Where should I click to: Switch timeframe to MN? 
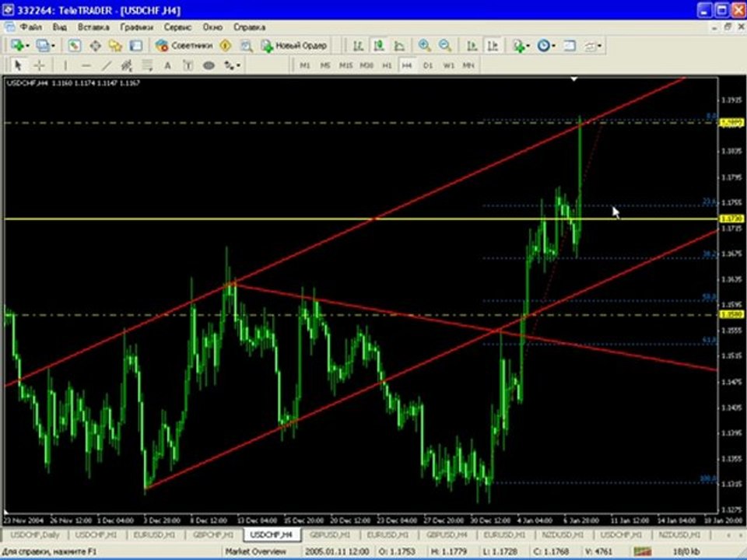(x=468, y=65)
